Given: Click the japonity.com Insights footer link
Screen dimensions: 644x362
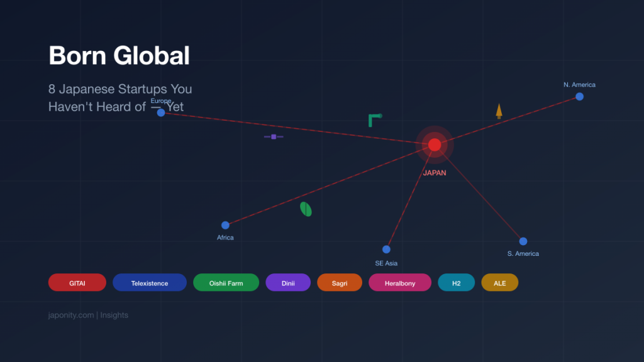Looking at the screenshot, I should point(89,315).
